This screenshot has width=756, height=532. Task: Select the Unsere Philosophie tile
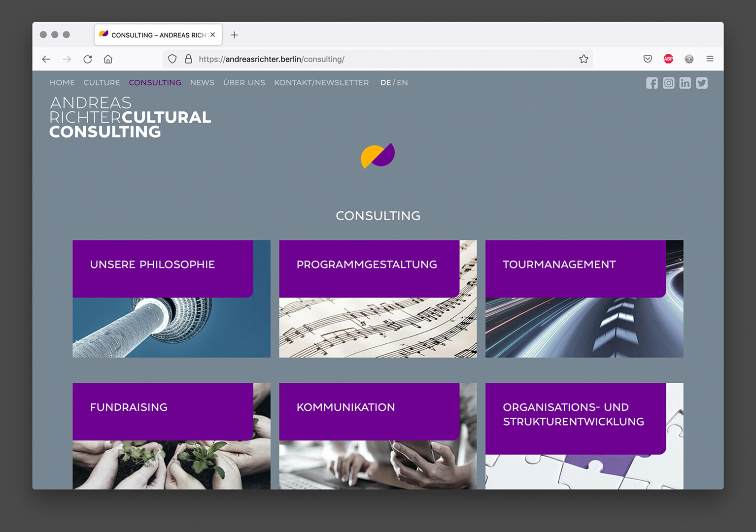click(x=171, y=299)
